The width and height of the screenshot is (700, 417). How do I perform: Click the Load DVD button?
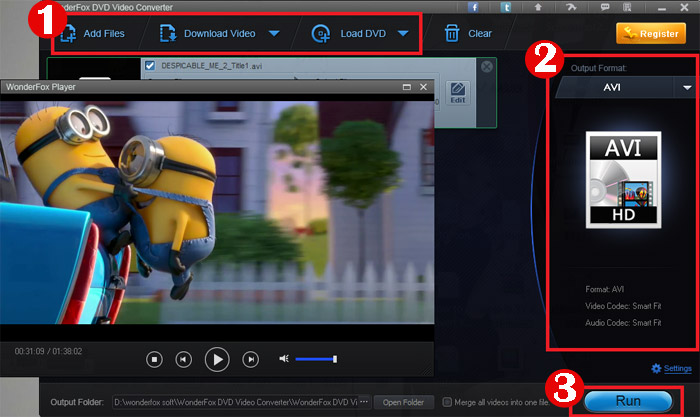point(349,33)
